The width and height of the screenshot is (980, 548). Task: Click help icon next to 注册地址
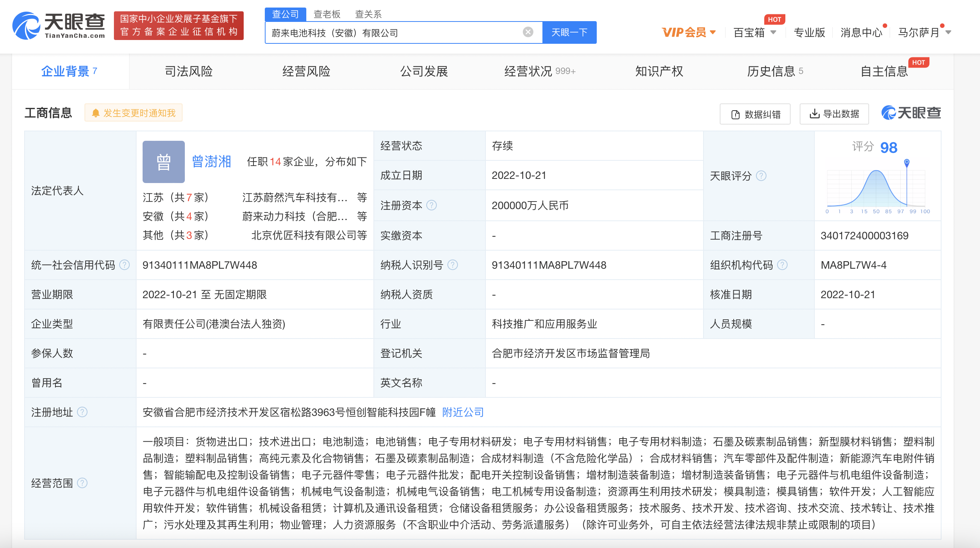pyautogui.click(x=82, y=412)
